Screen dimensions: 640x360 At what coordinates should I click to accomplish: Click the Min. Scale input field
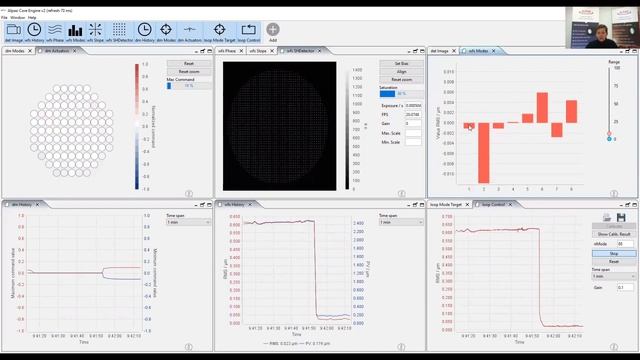click(413, 142)
